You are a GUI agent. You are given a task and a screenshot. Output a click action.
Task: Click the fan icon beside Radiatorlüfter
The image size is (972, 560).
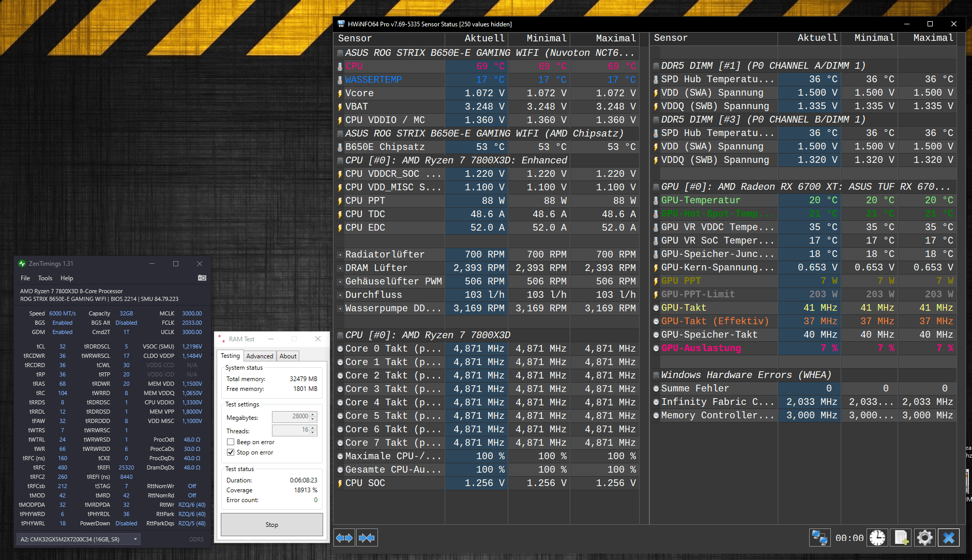coord(340,255)
